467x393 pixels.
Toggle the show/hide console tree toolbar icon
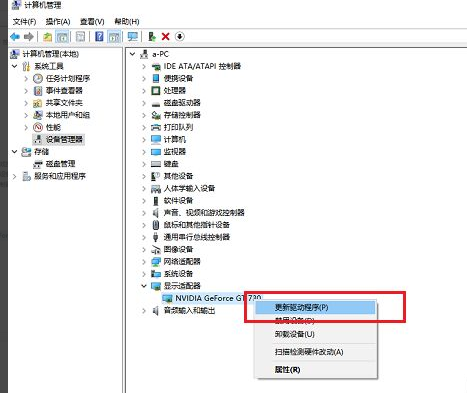(62, 37)
